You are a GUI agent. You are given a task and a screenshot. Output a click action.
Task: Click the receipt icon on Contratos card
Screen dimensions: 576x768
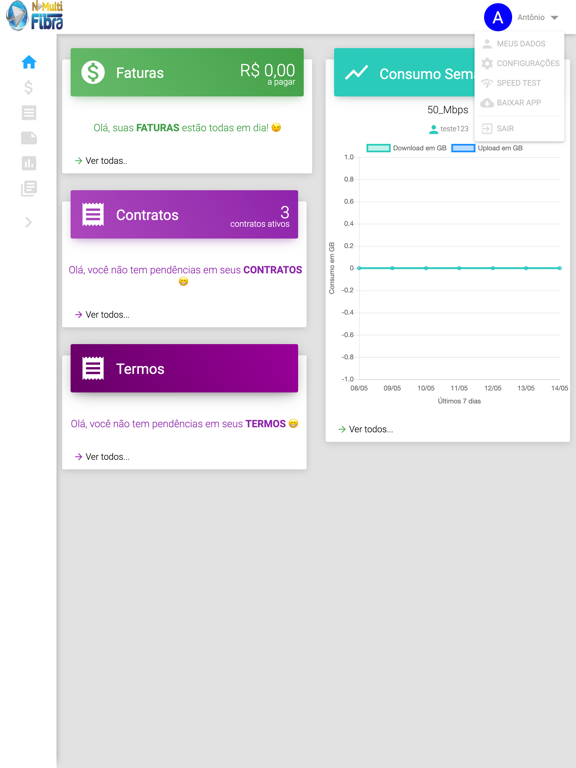pos(93,215)
